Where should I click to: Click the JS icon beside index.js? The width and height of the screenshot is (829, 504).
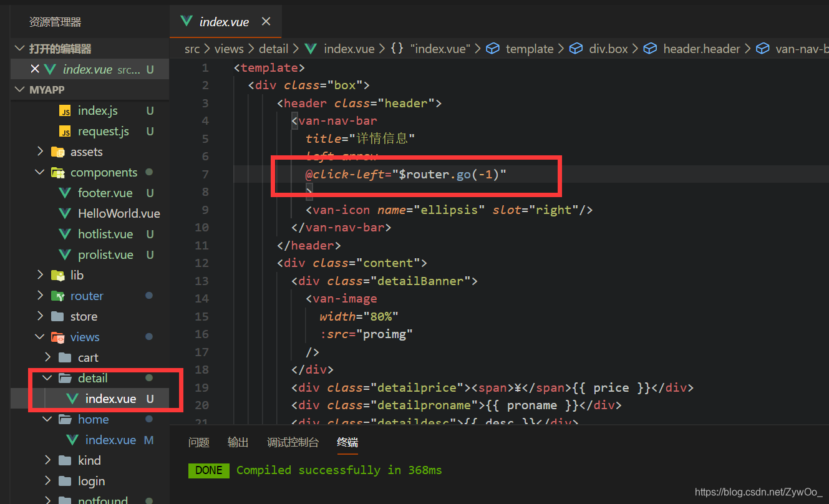click(65, 110)
